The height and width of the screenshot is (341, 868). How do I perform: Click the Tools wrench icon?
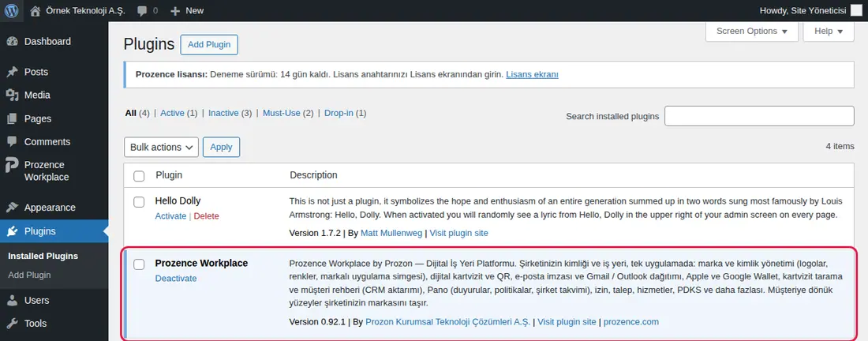[x=12, y=324]
